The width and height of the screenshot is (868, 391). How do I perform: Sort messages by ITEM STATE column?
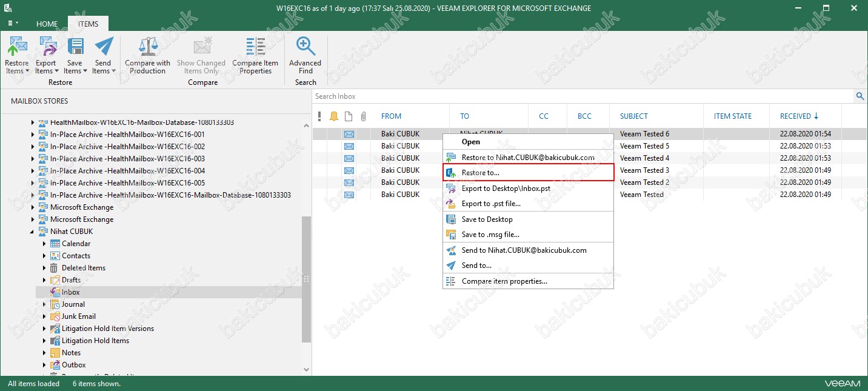733,116
